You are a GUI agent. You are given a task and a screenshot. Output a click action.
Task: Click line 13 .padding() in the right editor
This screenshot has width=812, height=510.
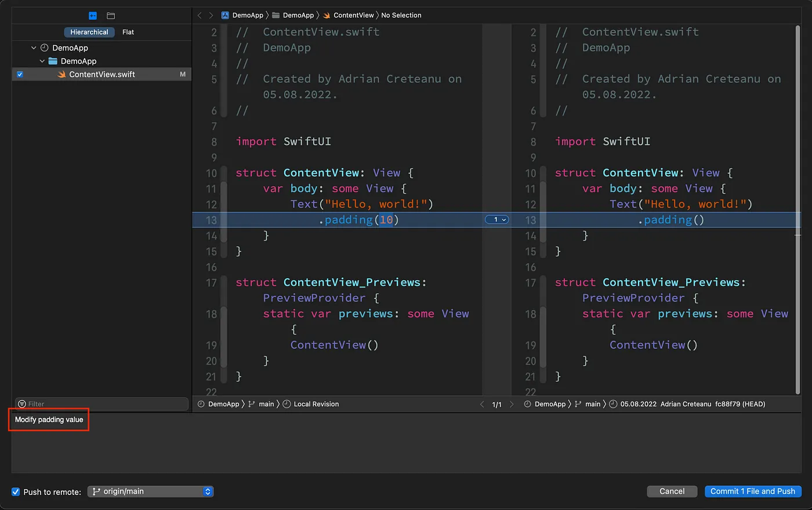pos(671,220)
